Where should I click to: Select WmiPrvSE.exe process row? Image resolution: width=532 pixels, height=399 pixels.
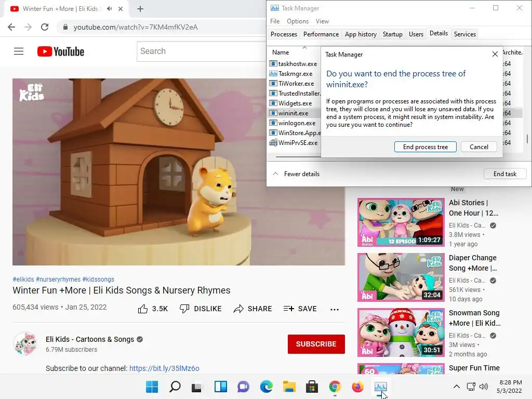pos(294,142)
